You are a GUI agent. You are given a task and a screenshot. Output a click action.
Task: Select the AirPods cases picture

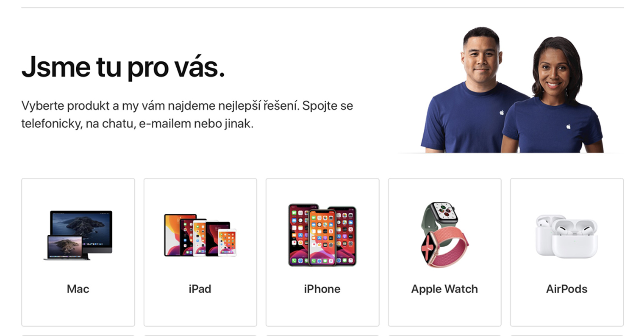pos(566,236)
